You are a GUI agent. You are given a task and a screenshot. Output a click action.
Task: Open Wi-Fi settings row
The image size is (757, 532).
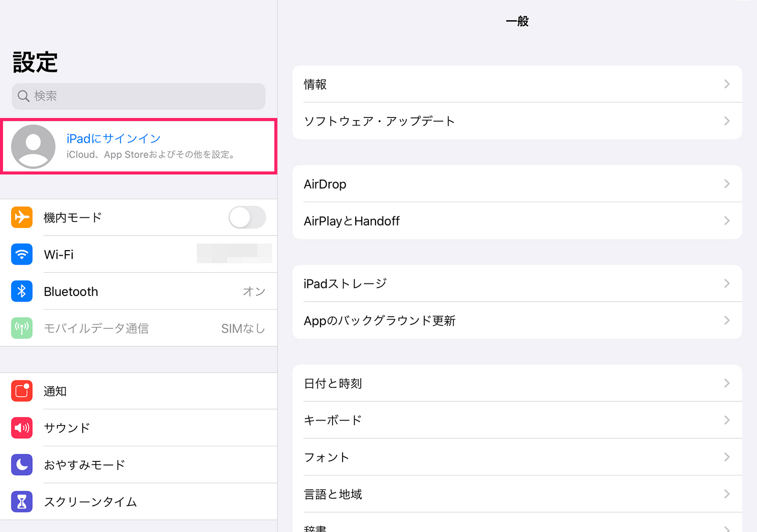(x=139, y=254)
